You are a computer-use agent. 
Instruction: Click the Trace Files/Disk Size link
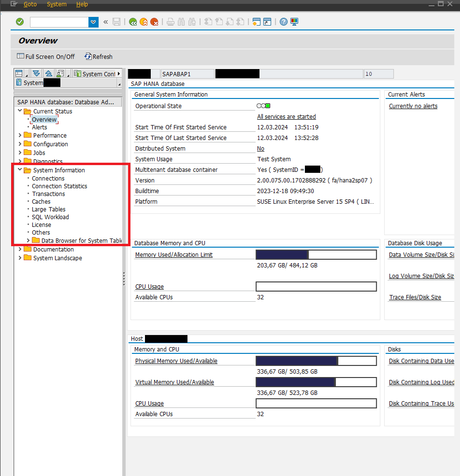coord(415,297)
